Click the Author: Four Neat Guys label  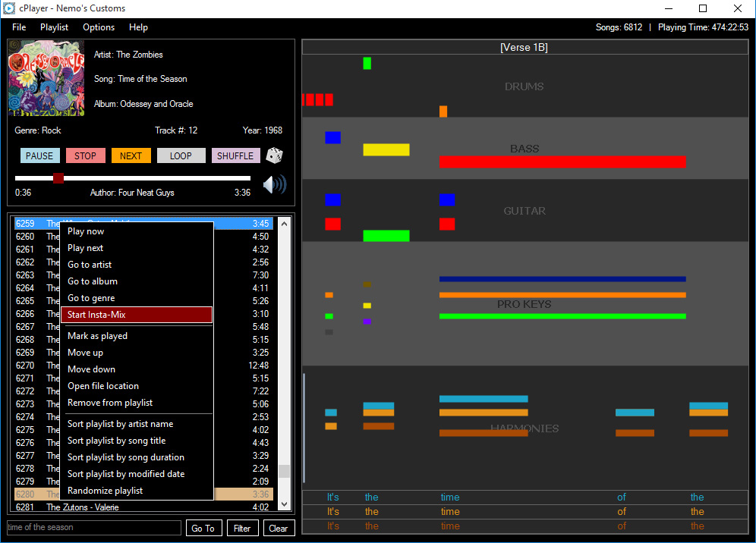[132, 193]
